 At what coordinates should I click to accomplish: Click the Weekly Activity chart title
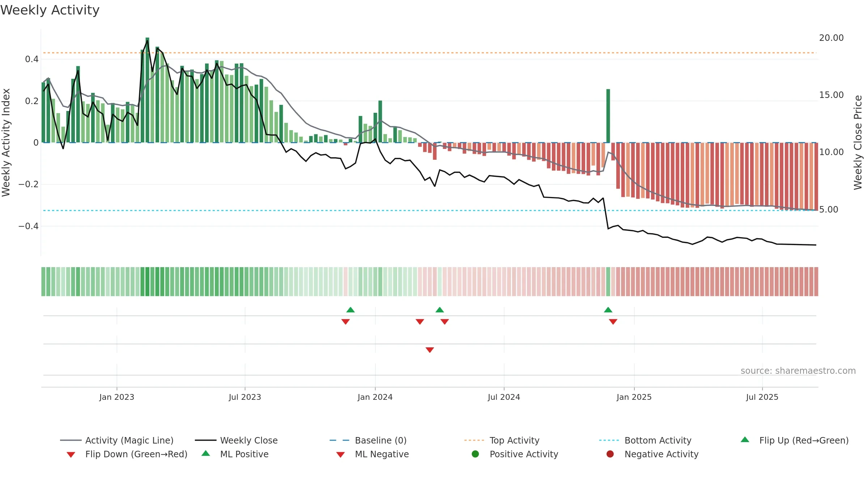50,10
